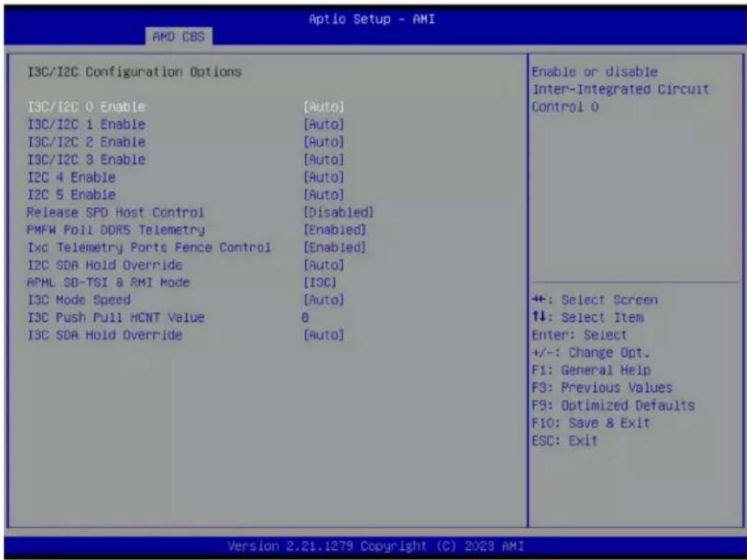Open the I3C/I2C 0 Enable [Auto] value

click(x=324, y=107)
